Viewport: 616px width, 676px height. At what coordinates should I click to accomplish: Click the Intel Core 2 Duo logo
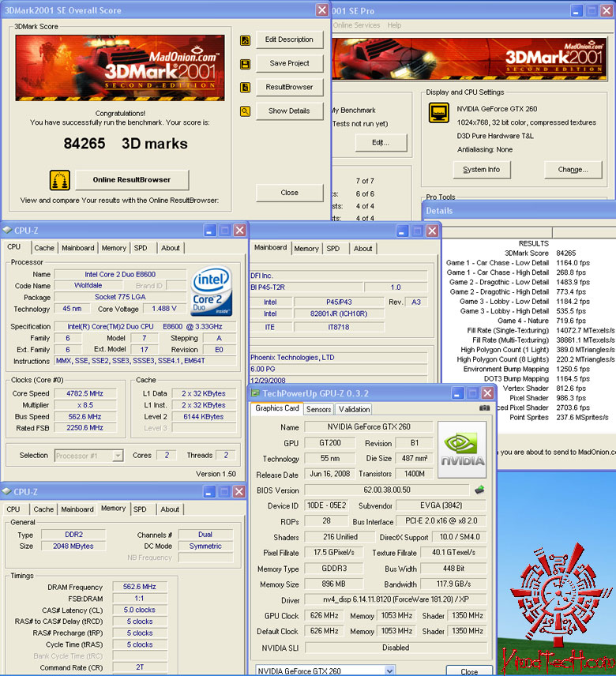click(211, 291)
